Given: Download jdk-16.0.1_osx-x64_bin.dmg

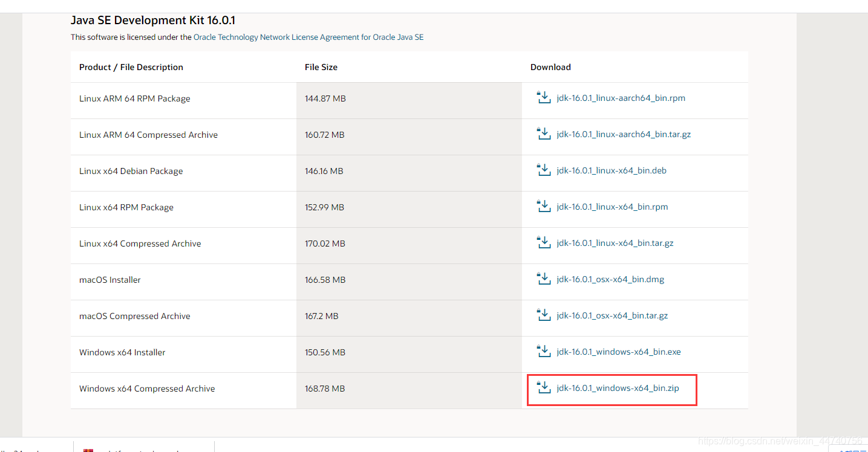Looking at the screenshot, I should coord(610,279).
